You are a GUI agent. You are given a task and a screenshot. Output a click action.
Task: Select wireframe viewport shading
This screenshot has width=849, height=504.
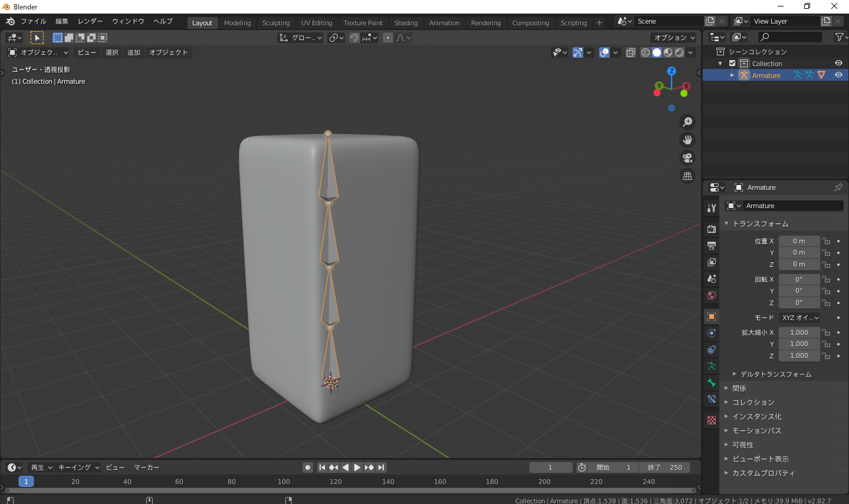tap(646, 52)
